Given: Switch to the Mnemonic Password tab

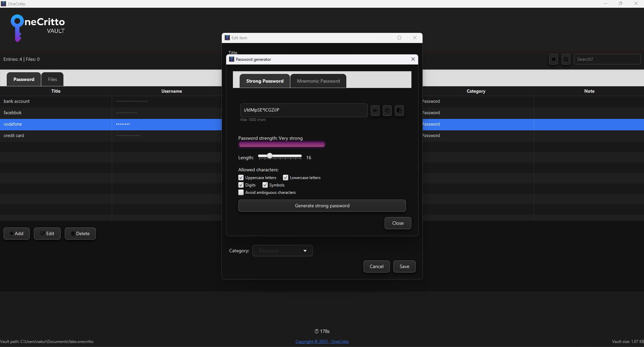Looking at the screenshot, I should tap(318, 81).
